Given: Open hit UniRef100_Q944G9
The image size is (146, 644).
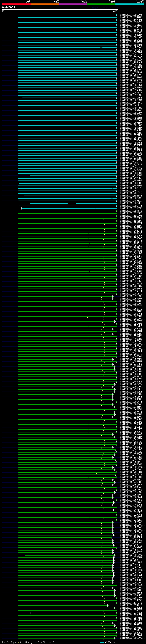Looking at the screenshot, I should coord(131,17).
